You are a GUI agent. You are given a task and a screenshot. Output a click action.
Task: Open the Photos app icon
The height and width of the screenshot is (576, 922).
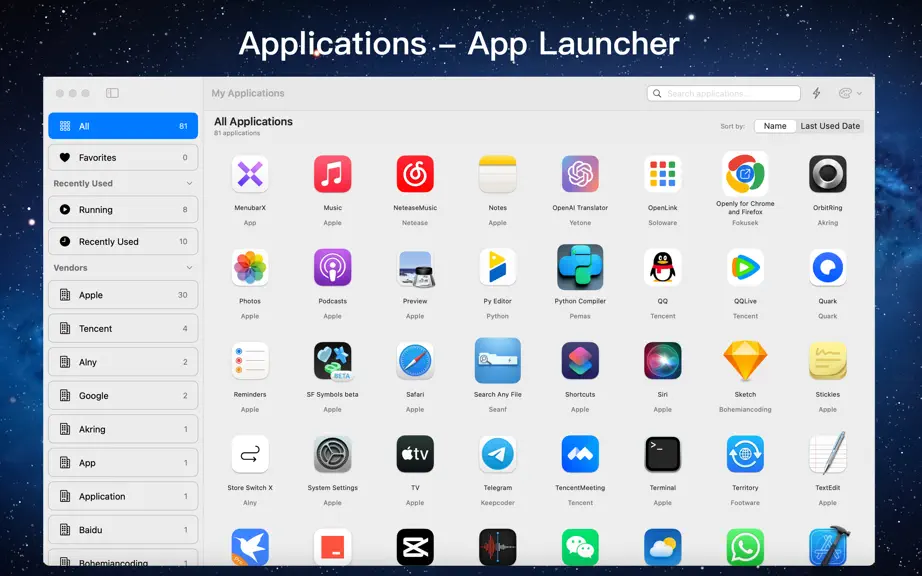tap(250, 267)
